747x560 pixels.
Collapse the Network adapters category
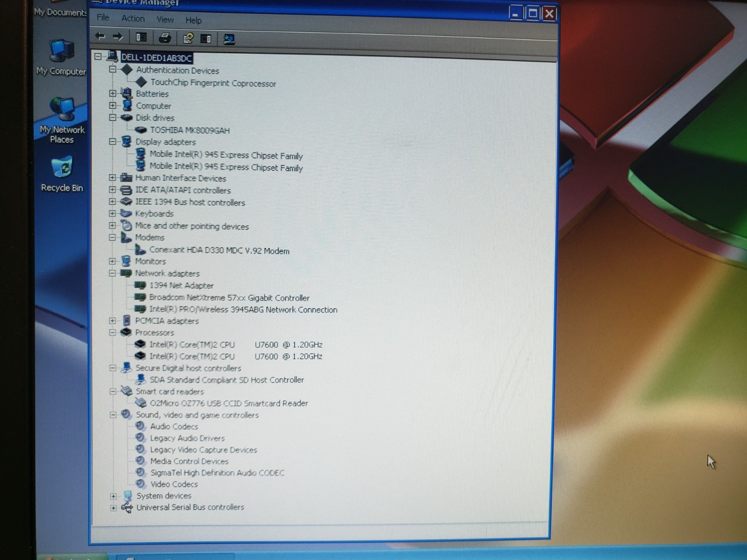[x=112, y=273]
